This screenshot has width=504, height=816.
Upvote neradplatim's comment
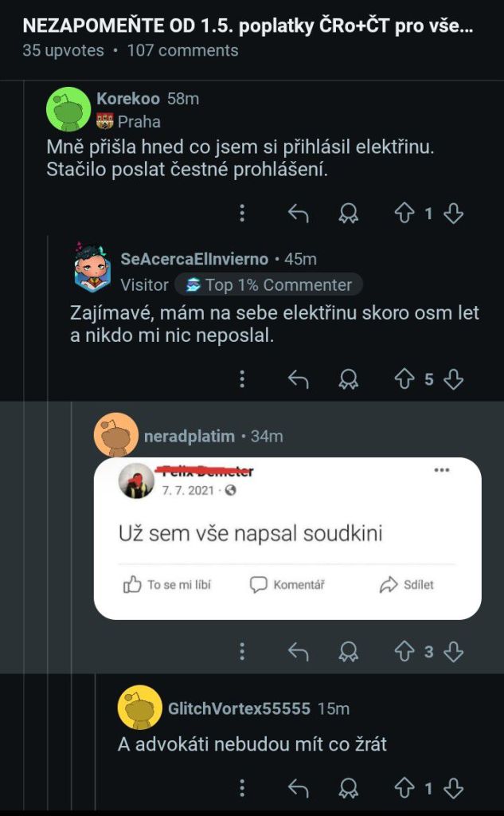405,652
